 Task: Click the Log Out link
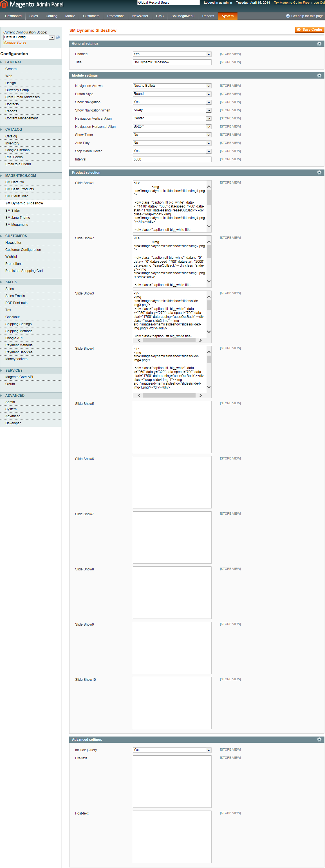click(x=319, y=3)
